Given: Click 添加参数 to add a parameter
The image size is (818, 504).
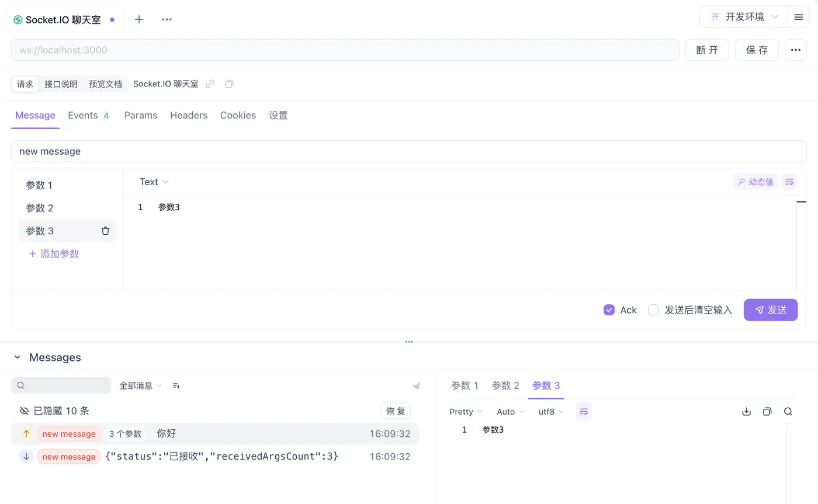Looking at the screenshot, I should point(54,254).
